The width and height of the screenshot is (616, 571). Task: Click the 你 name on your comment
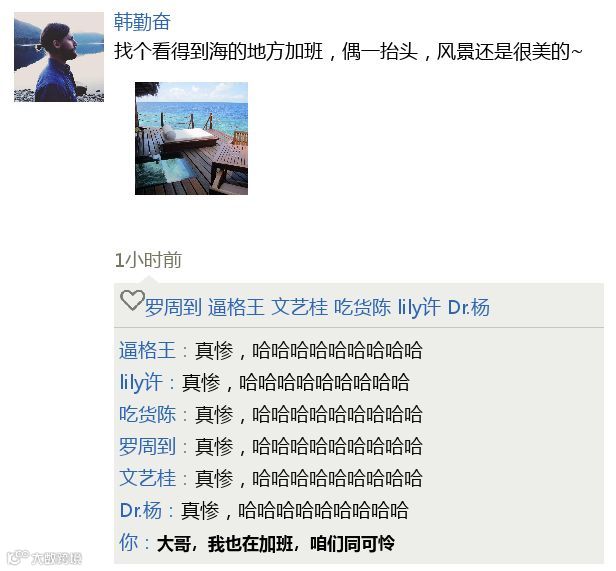128,543
